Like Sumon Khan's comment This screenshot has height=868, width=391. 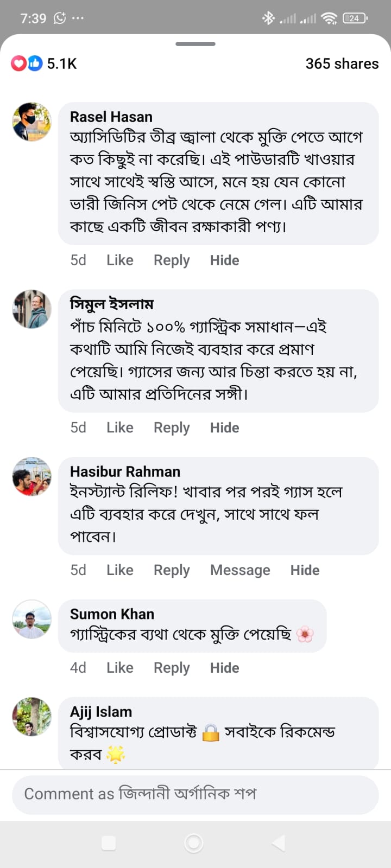[119, 668]
